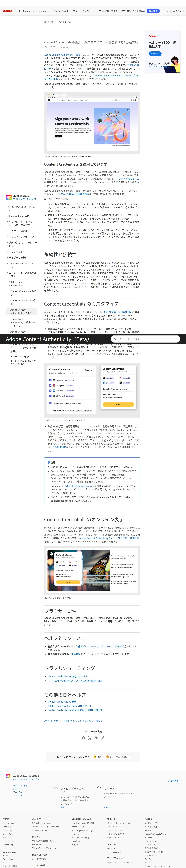Open the Content Credentials を適用できません troubleshooting link
This screenshot has height=868, width=186.
[68, 676]
